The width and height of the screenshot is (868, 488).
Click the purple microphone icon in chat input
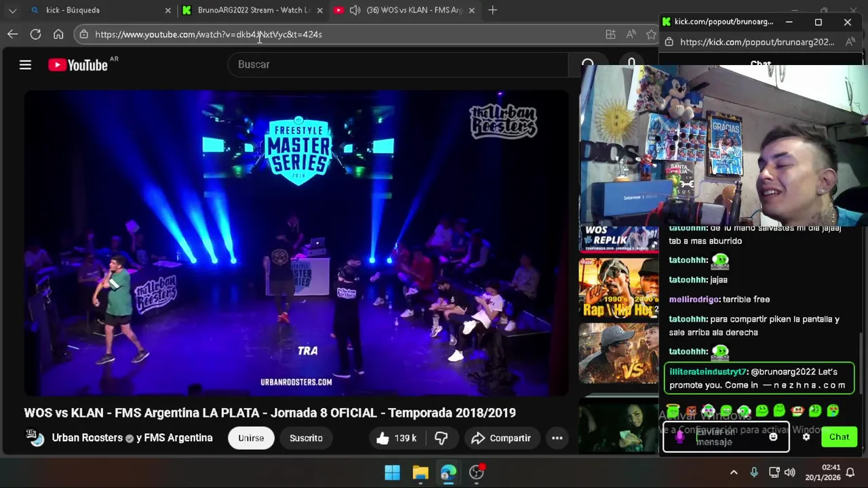point(680,437)
